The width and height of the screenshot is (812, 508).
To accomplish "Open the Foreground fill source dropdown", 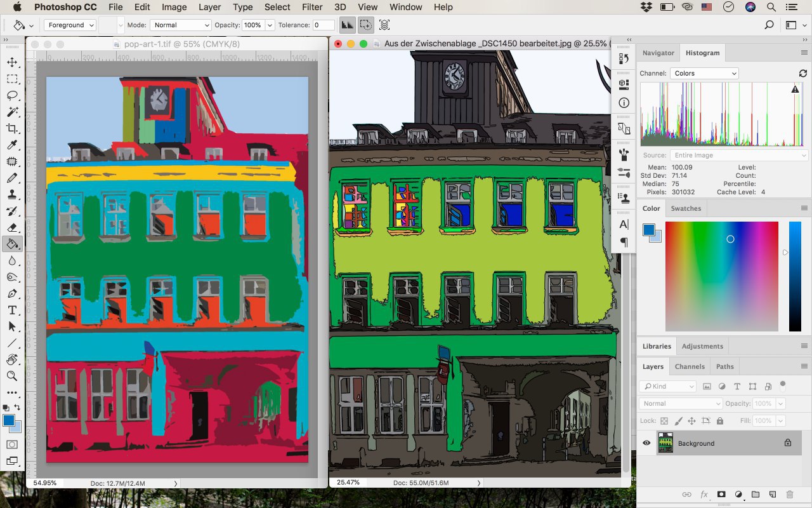I will click(x=70, y=25).
